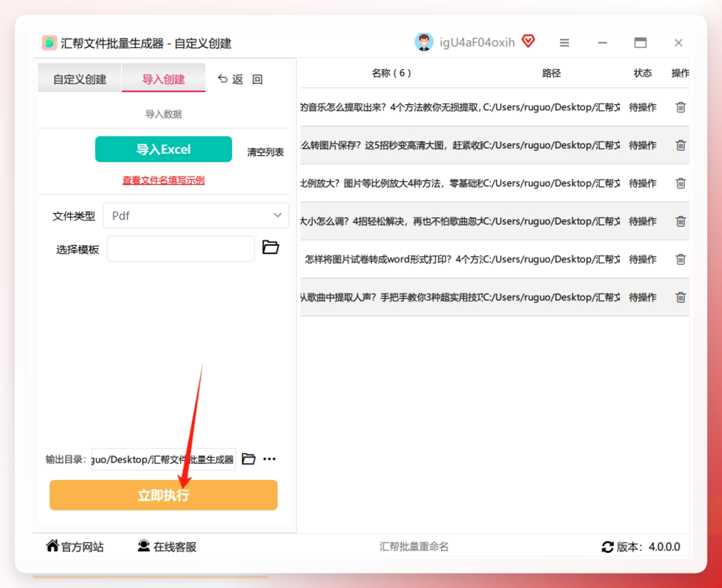
Task: Click the app logo in title bar
Action: (50, 43)
